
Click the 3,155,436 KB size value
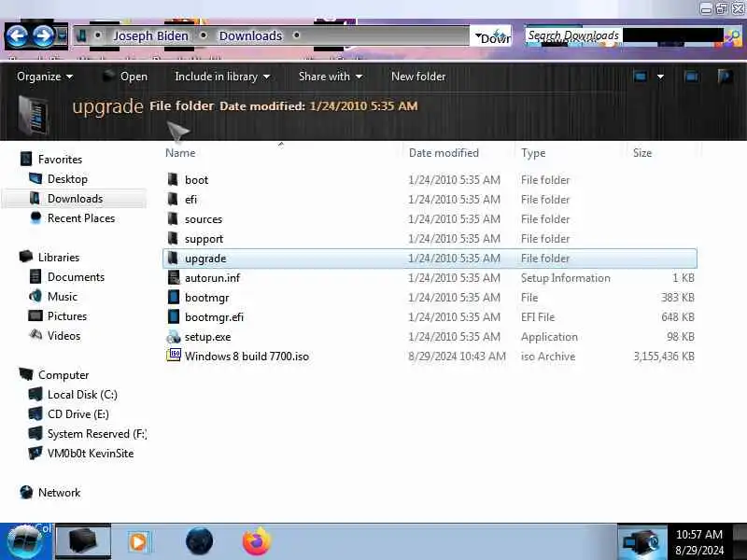click(x=664, y=357)
